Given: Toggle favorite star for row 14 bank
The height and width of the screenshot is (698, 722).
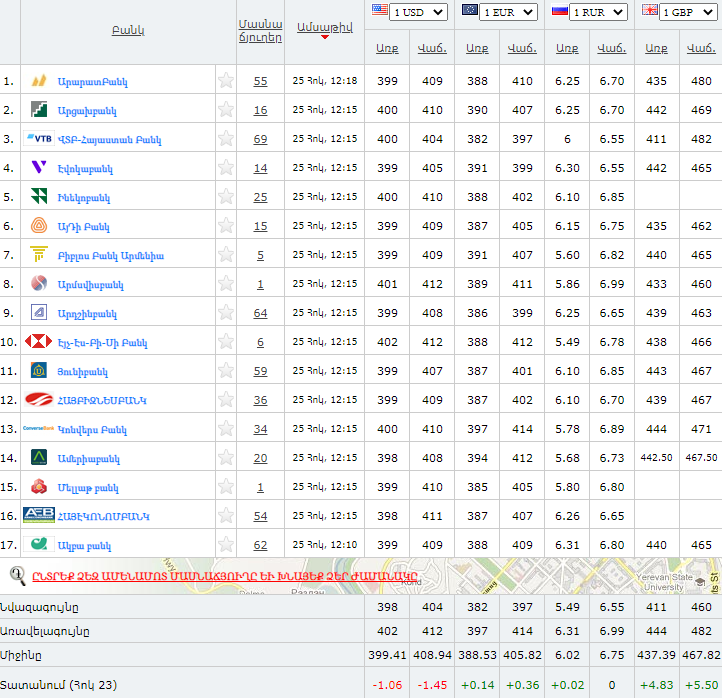Looking at the screenshot, I should pyautogui.click(x=226, y=458).
